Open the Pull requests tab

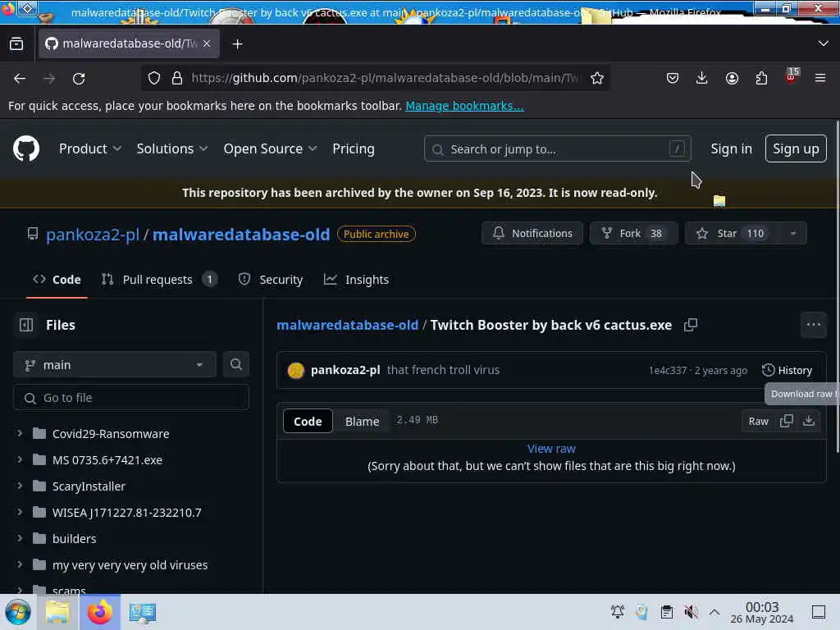[159, 280]
